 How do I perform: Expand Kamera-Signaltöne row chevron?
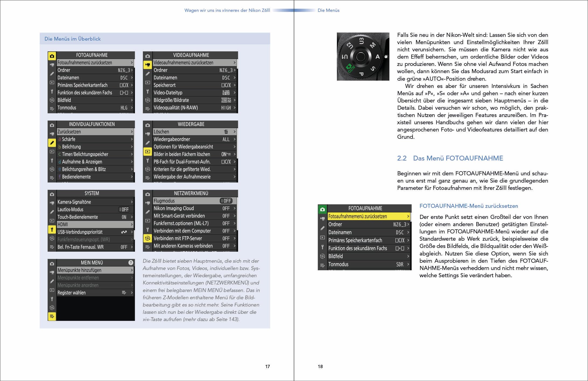click(132, 202)
